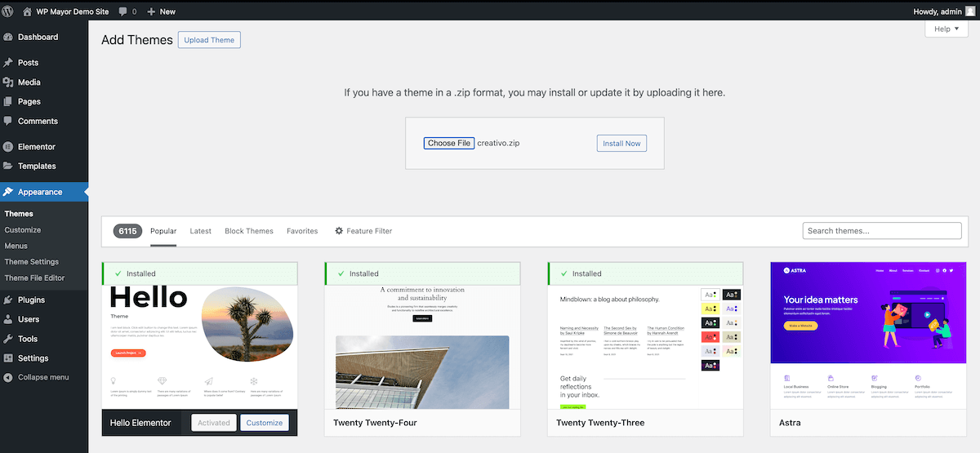Open the Help dropdown tab
The image size is (980, 453).
[947, 29]
